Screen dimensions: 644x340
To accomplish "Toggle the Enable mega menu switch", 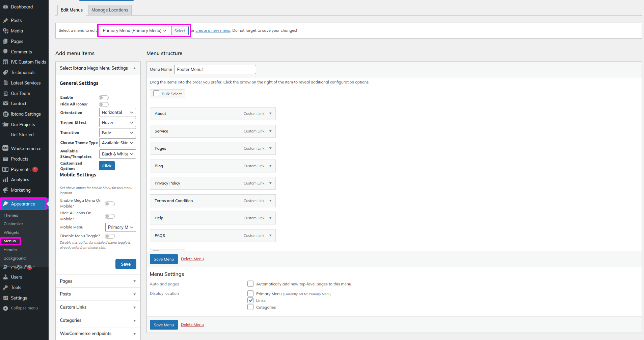I will pos(104,98).
